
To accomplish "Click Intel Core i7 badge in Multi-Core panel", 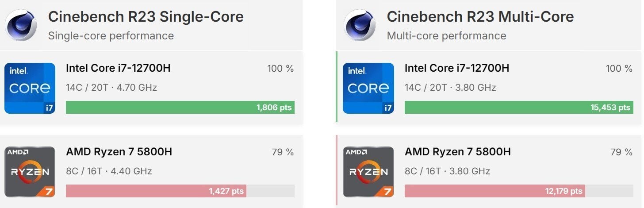I will [368, 88].
